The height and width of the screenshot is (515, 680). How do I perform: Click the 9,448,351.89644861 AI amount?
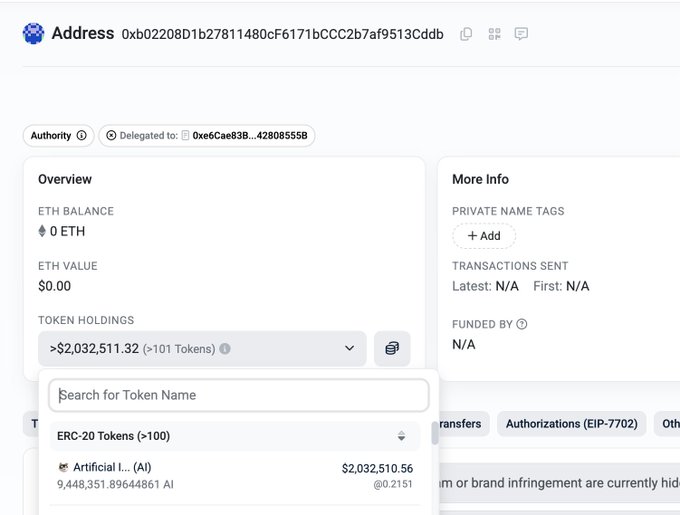(x=115, y=484)
